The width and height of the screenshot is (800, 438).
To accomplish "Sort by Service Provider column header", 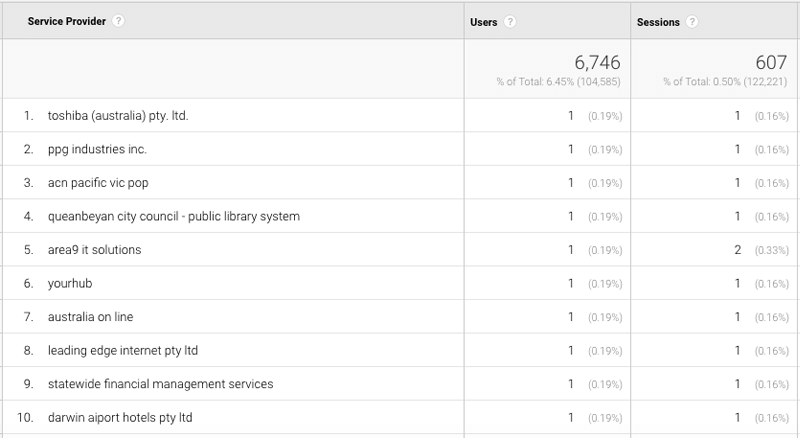I will 66,21.
